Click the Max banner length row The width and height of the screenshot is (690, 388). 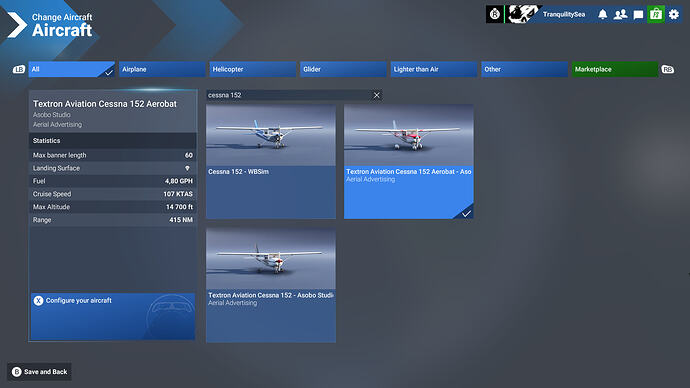tap(113, 155)
